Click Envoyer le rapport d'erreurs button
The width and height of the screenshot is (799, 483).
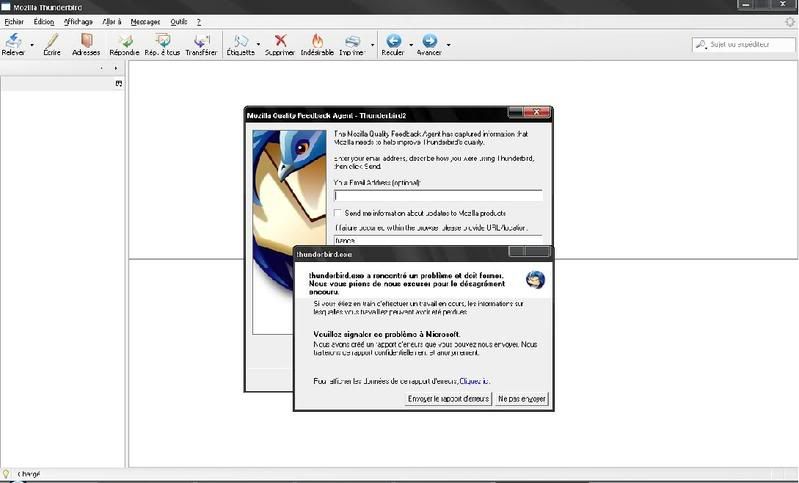pyautogui.click(x=448, y=399)
